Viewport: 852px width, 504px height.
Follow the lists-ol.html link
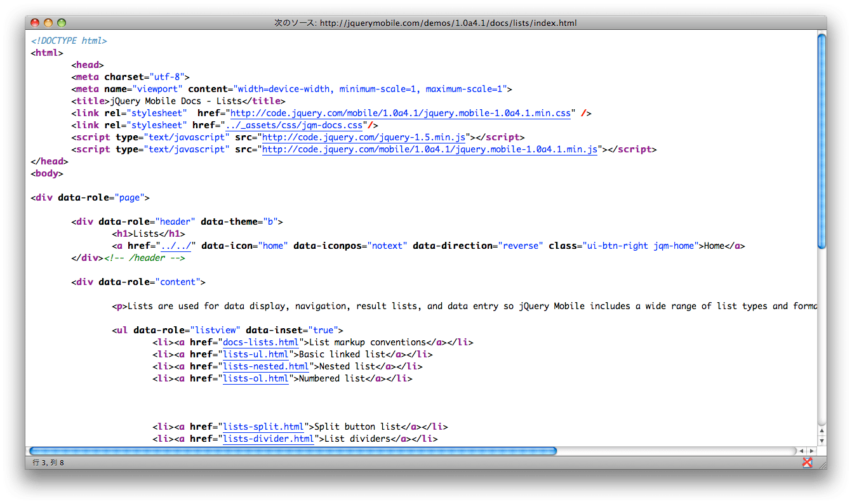click(255, 378)
